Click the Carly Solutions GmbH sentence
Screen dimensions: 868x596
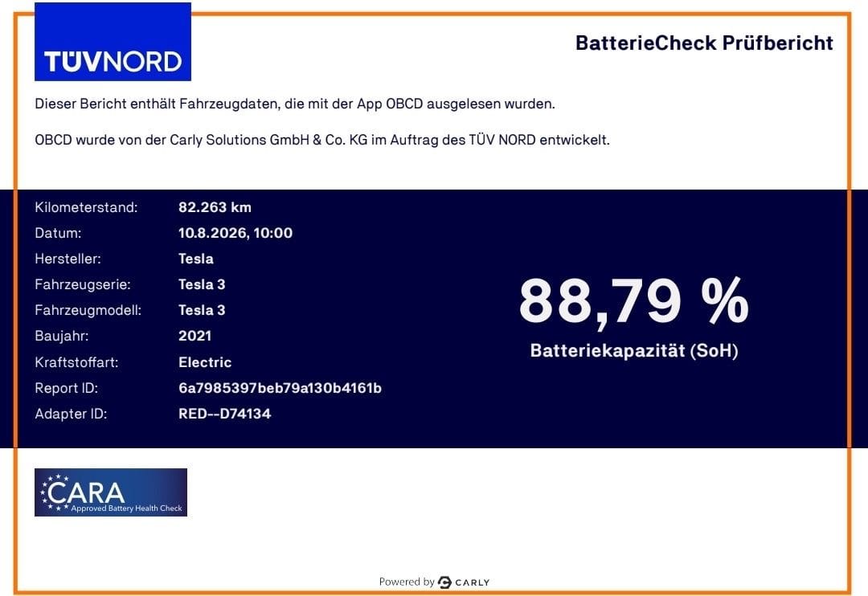[x=322, y=140]
